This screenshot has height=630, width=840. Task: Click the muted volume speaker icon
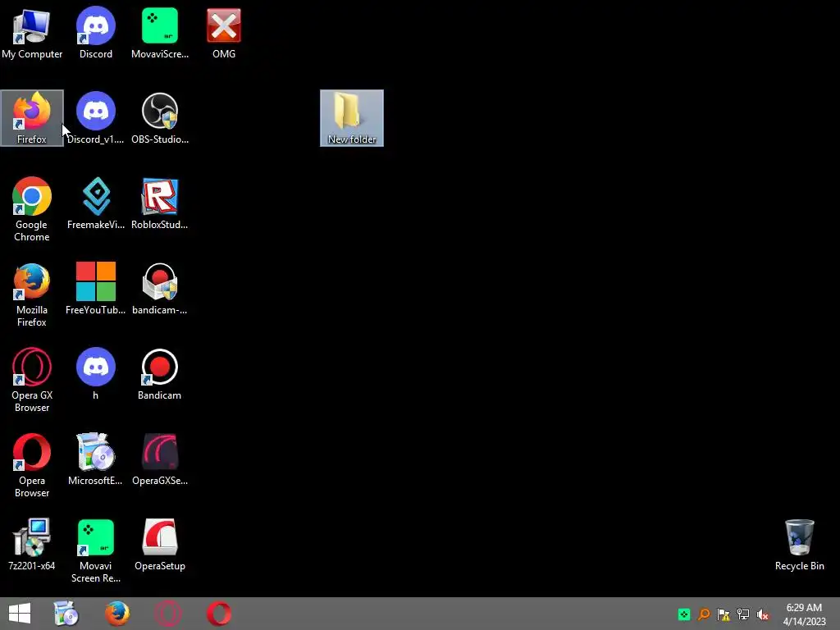[763, 614]
